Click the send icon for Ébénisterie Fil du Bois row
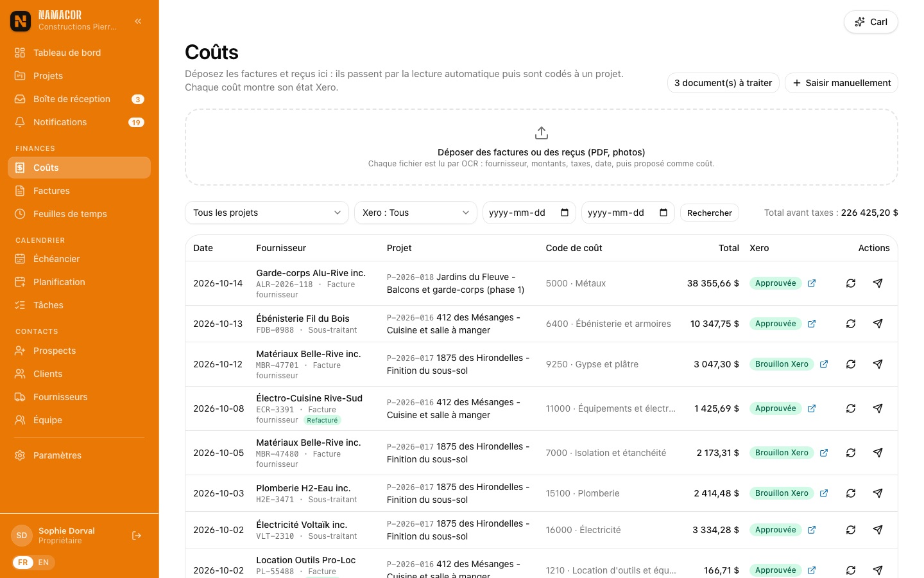The height and width of the screenshot is (578, 924). pyautogui.click(x=878, y=324)
